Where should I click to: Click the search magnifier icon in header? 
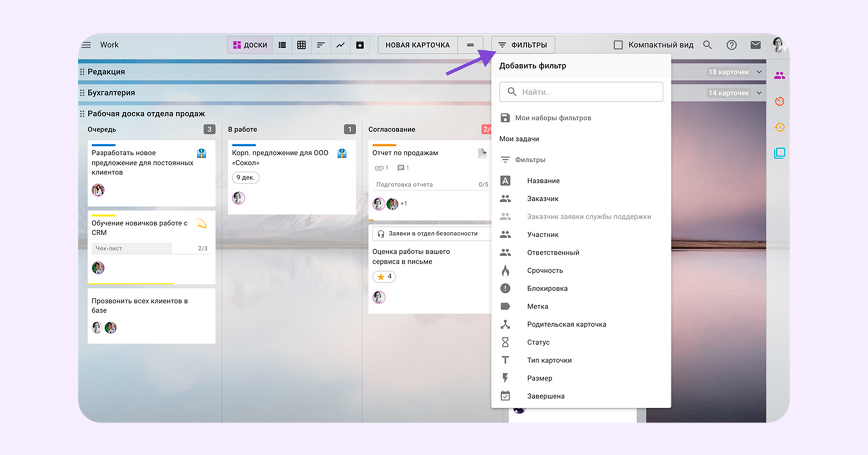[x=707, y=45]
